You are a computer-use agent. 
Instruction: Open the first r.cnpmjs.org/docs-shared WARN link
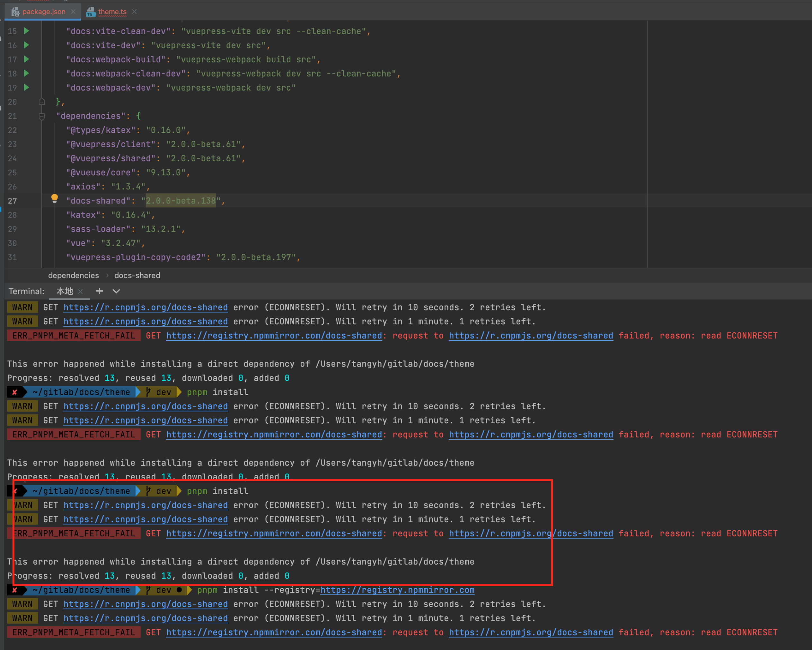tap(146, 308)
